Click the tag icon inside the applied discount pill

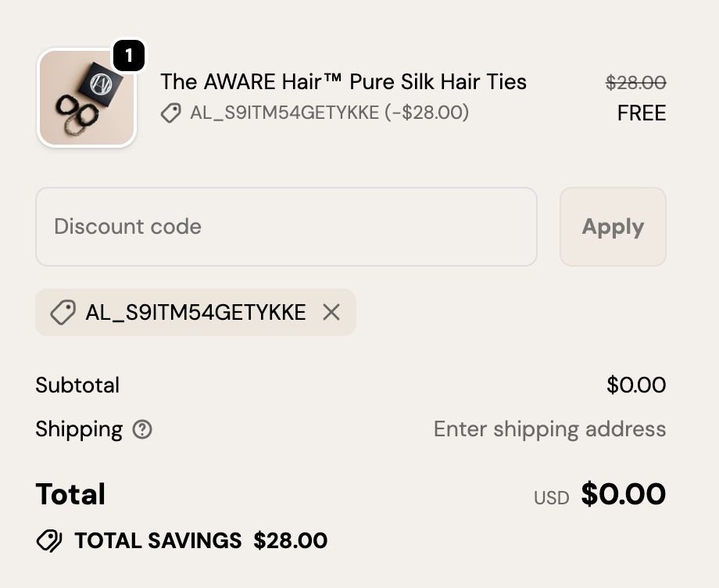point(64,312)
